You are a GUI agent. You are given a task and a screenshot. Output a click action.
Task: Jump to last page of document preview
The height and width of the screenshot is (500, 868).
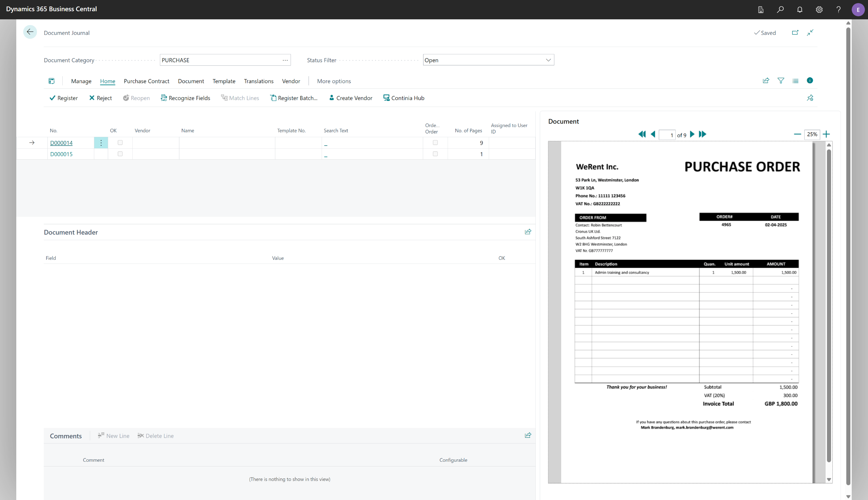(x=703, y=134)
